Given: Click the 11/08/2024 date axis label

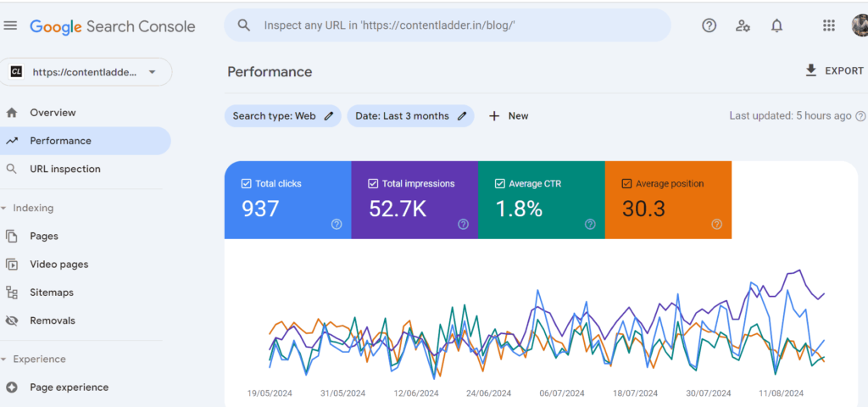Looking at the screenshot, I should (781, 393).
